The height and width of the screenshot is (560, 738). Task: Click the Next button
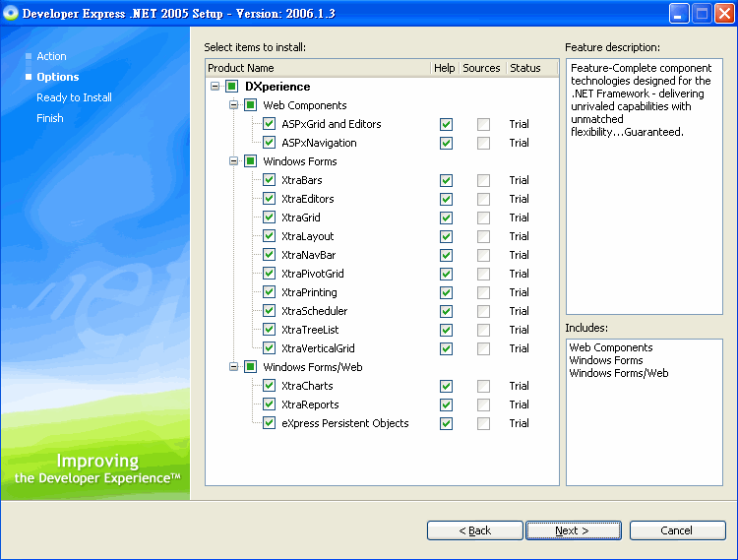(574, 530)
